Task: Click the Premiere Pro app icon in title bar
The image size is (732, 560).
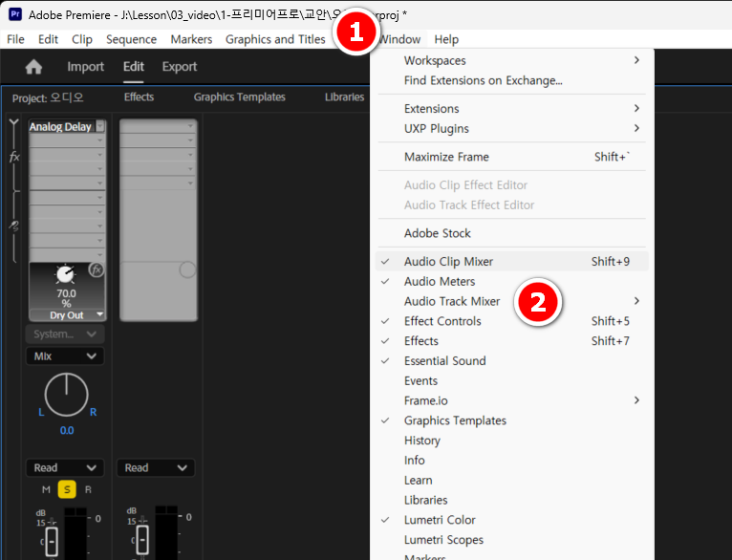Action: click(15, 14)
